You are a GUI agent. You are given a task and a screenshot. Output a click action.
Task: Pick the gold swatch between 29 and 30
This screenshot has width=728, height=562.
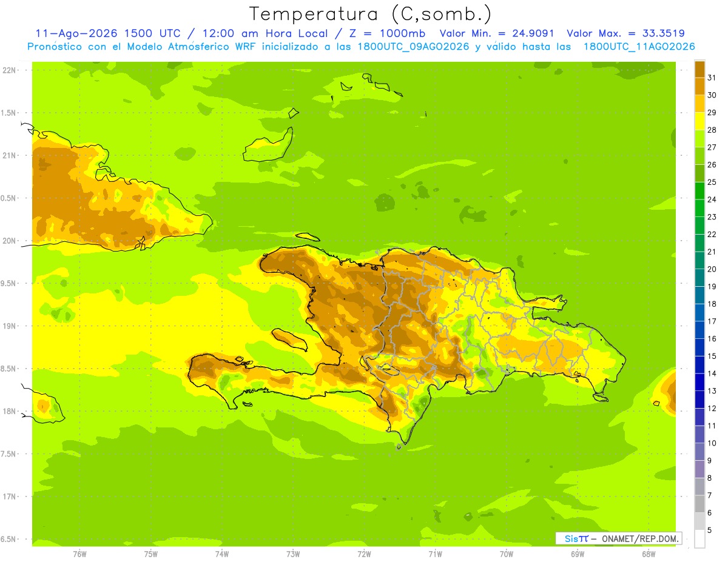[x=700, y=104]
